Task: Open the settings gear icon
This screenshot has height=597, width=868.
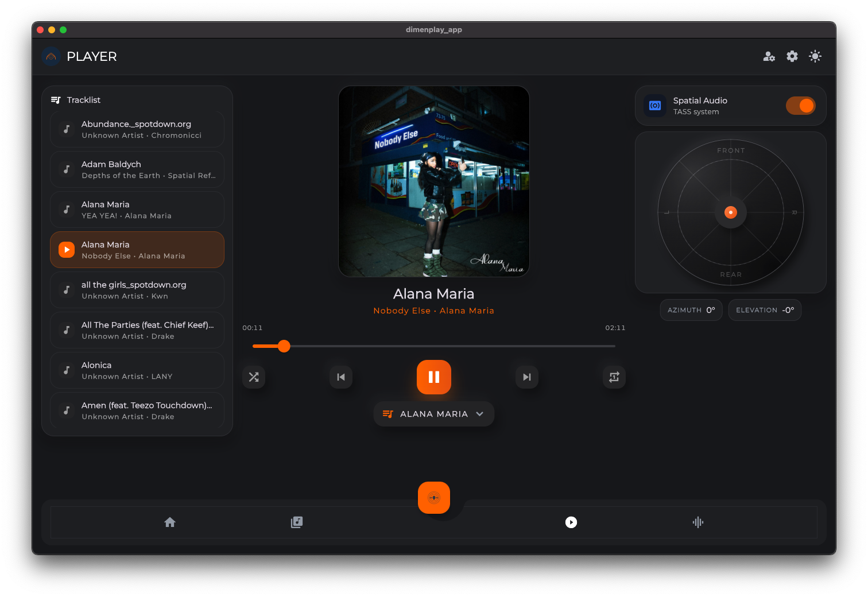Action: point(792,56)
